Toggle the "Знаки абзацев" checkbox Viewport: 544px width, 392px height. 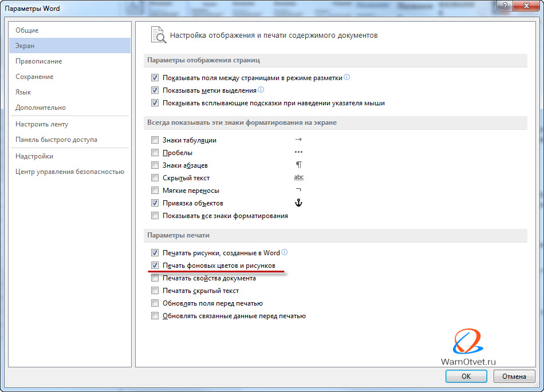155,165
